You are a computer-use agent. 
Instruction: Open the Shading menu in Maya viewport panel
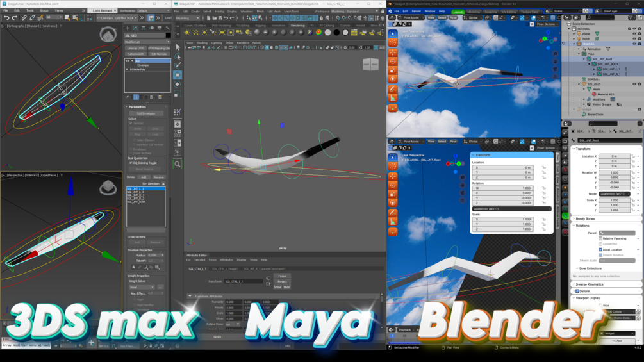202,43
